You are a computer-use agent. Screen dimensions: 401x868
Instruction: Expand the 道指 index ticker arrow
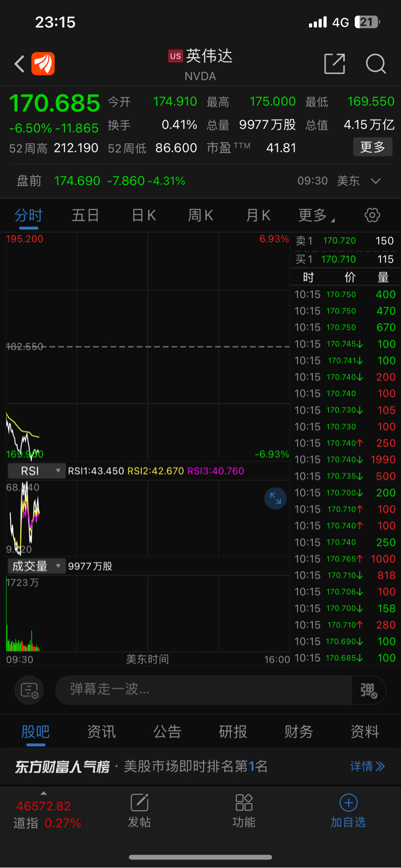point(43,793)
